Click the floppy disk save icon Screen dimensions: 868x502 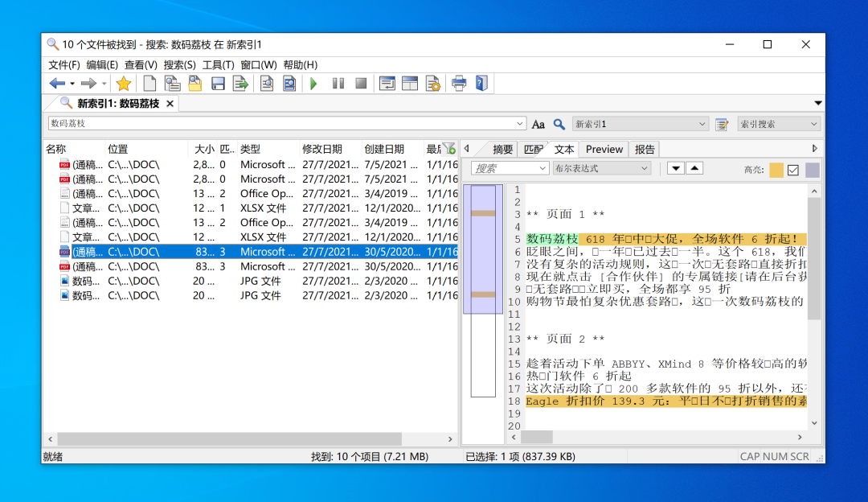click(x=218, y=84)
